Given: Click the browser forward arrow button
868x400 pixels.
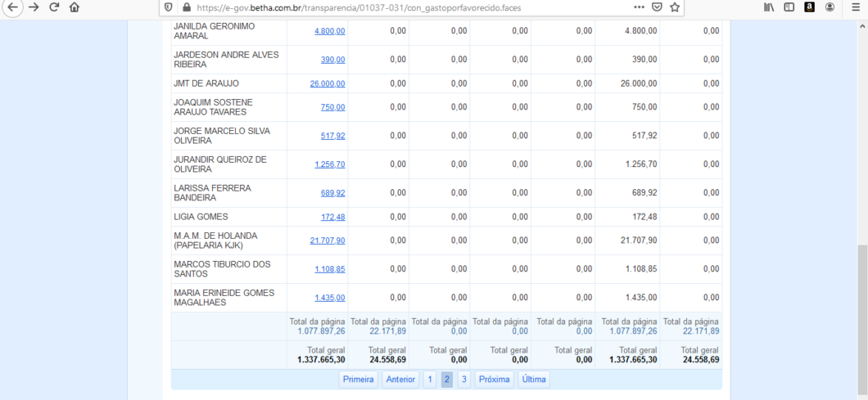Looking at the screenshot, I should click(x=34, y=7).
